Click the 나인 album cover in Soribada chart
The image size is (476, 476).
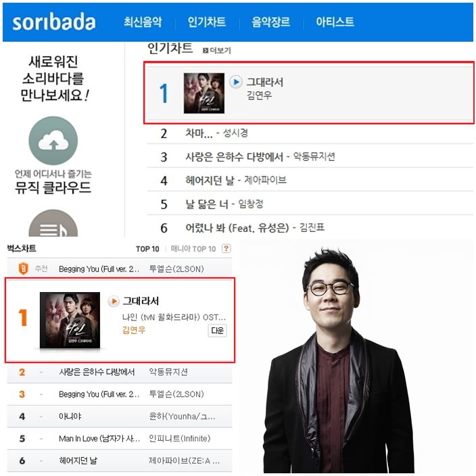(204, 93)
